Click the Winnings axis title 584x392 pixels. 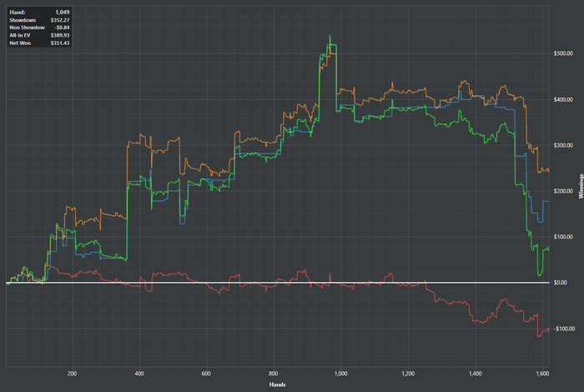pos(581,186)
